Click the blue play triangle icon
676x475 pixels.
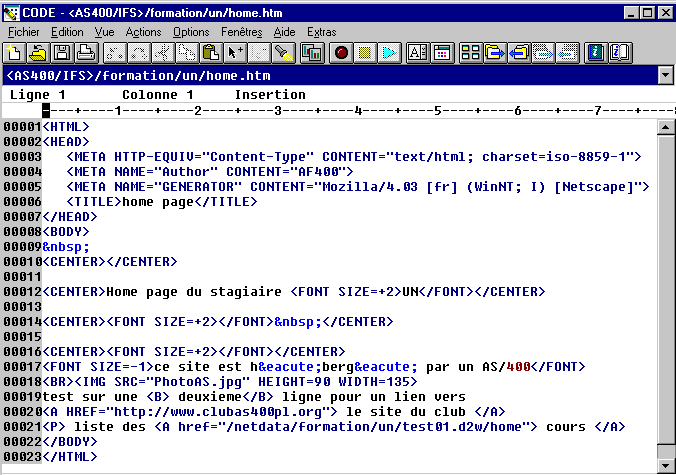click(389, 52)
